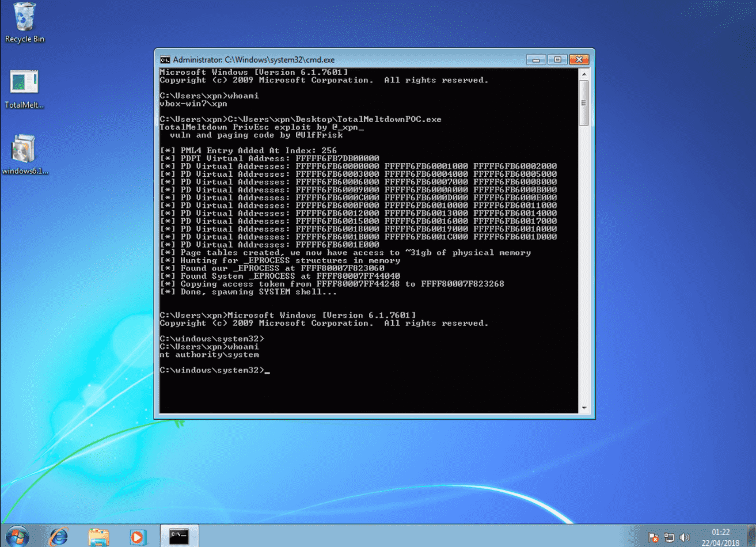This screenshot has width=756, height=547.
Task: Open the volume speaker tray icon
Action: (684, 538)
